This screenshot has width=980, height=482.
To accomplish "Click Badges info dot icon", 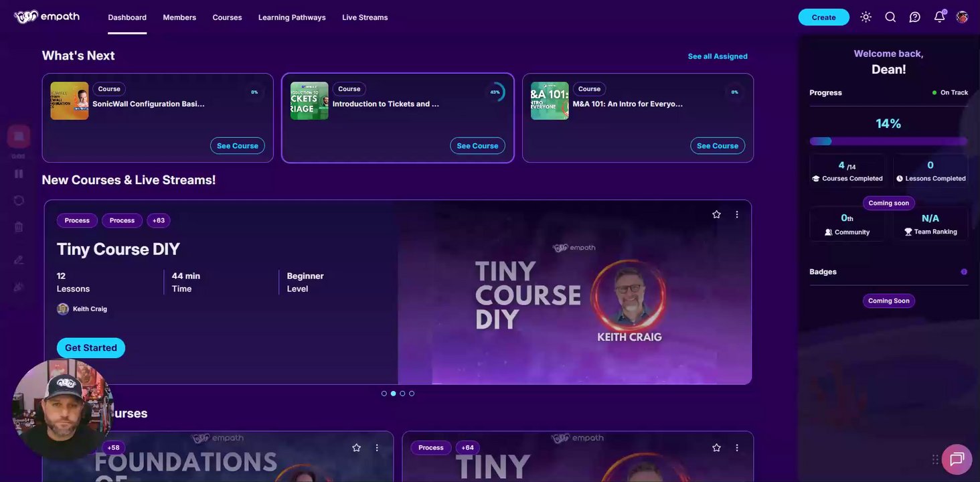I will pos(964,272).
